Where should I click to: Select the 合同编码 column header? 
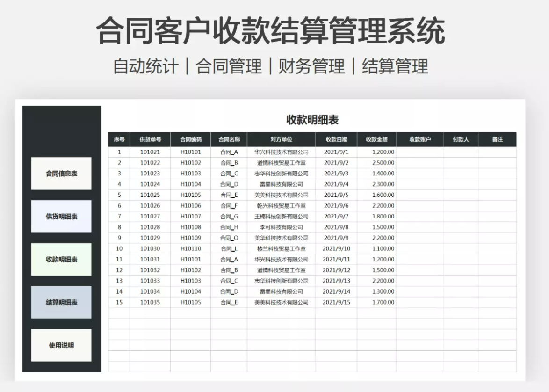pos(190,139)
